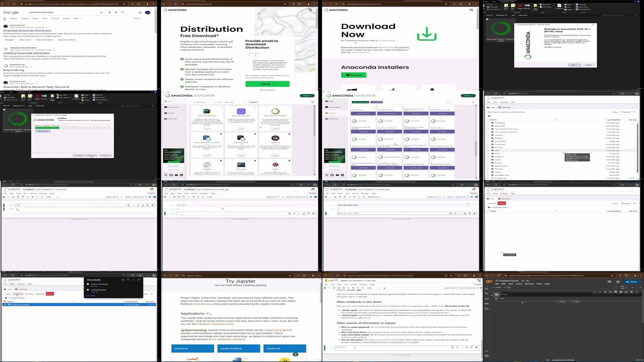Click the green Download installer button
The width and height of the screenshot is (644, 362).
tap(354, 75)
